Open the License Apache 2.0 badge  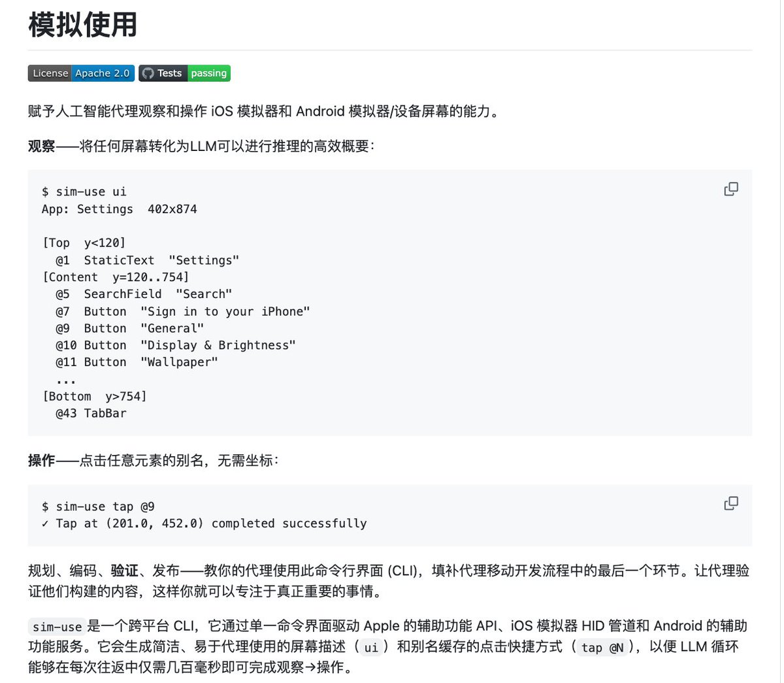pos(81,73)
